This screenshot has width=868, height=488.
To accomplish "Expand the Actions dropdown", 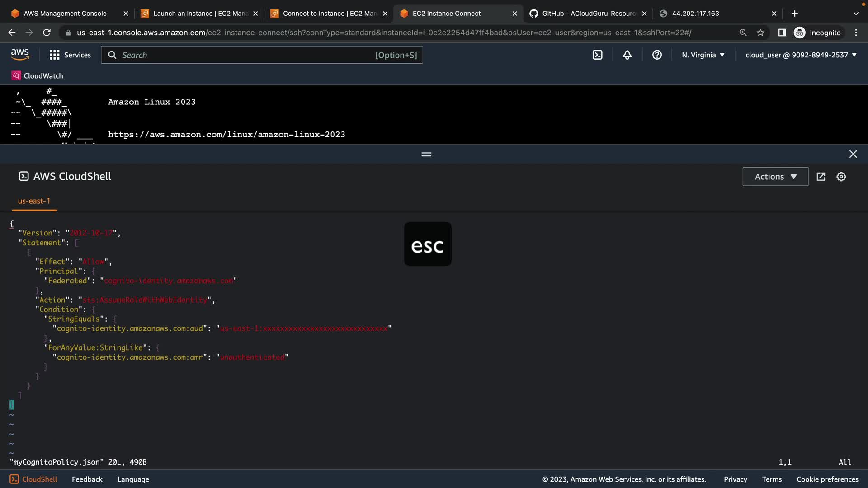I will (775, 177).
